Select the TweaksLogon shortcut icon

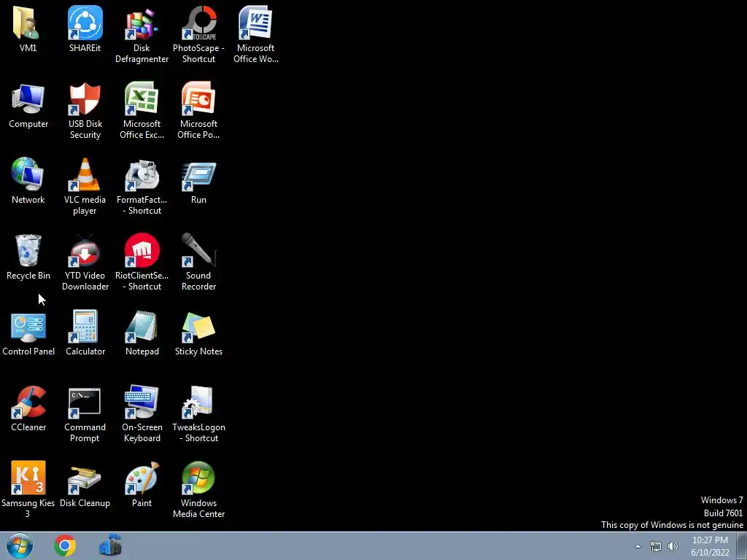(x=198, y=402)
